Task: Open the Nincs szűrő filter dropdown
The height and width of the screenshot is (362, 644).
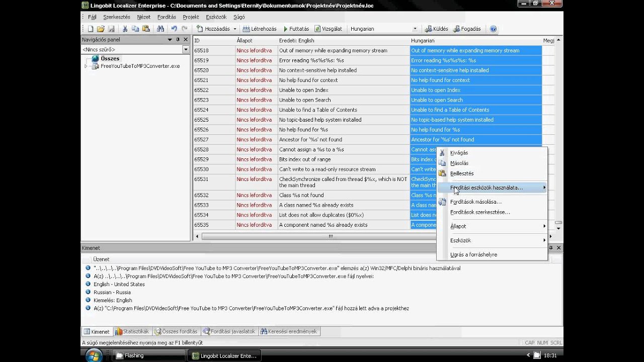Action: pos(186,49)
